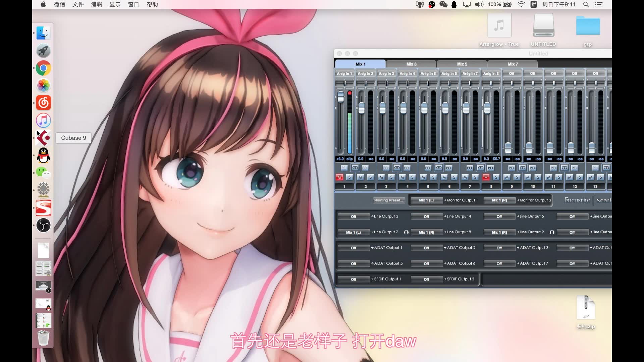Click Wi-Fi icon in menu bar
Image resolution: width=644 pixels, height=362 pixels.
pyautogui.click(x=521, y=4)
